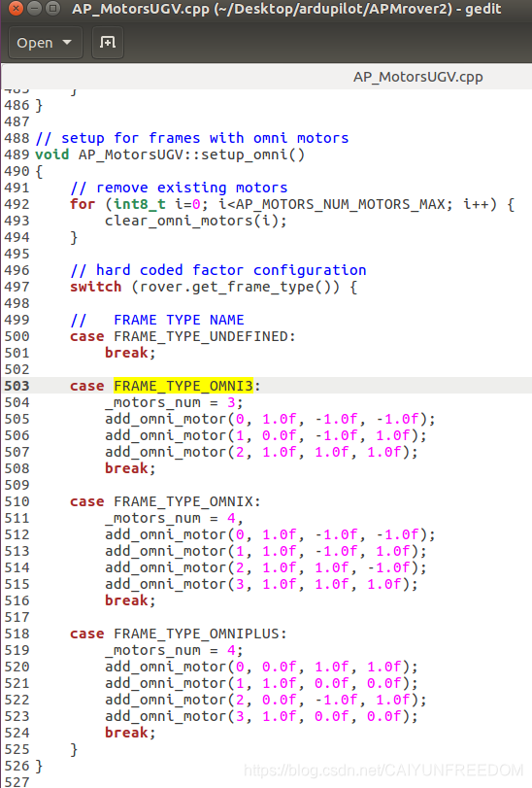Click 'break;' on line 516
The width and height of the screenshot is (532, 788).
coord(130,600)
